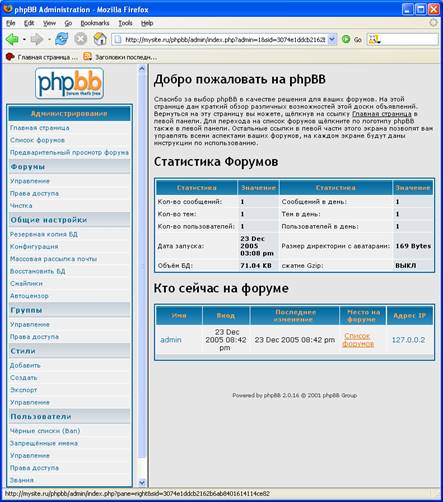
Task: Open Чёрные списки (Ban) link
Action: pos(45,431)
